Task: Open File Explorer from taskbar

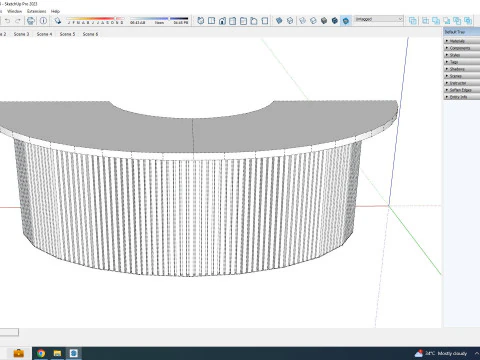Action: (x=57, y=353)
